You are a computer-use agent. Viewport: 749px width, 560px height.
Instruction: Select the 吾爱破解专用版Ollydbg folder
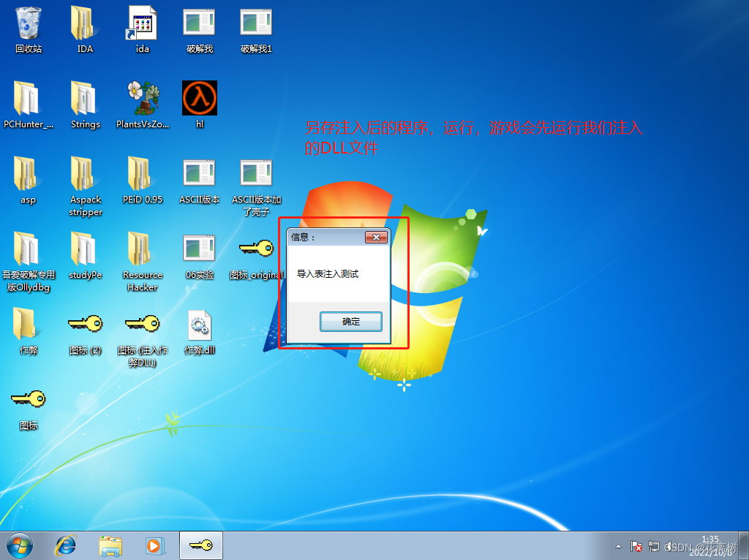(27, 249)
